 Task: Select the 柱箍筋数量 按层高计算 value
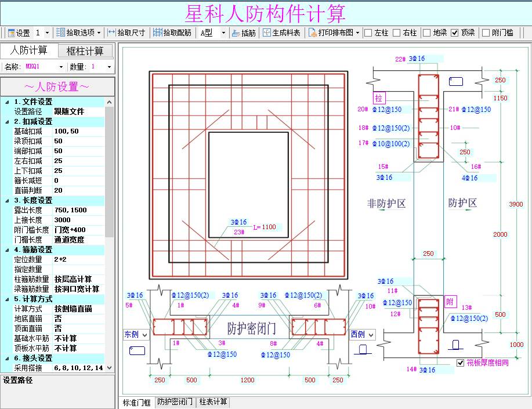tap(79, 280)
